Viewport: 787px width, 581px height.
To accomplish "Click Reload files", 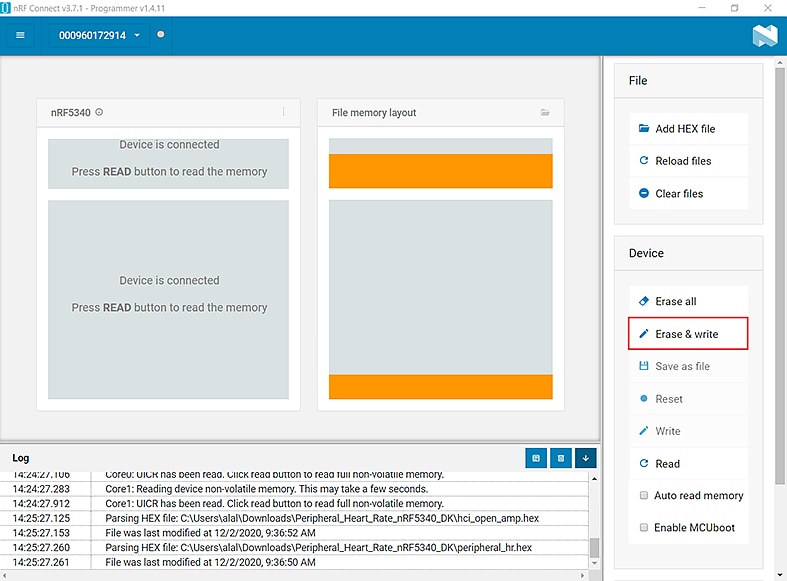I will coord(688,161).
